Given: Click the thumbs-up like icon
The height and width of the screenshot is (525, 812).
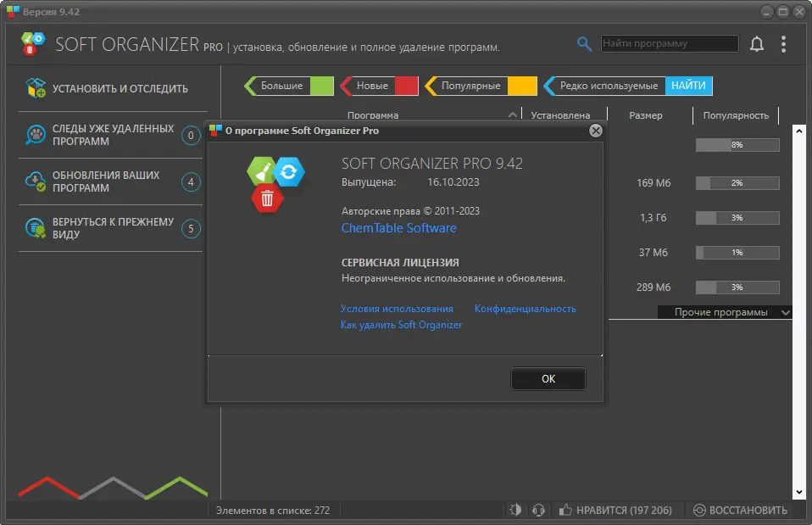Looking at the screenshot, I should pyautogui.click(x=565, y=510).
